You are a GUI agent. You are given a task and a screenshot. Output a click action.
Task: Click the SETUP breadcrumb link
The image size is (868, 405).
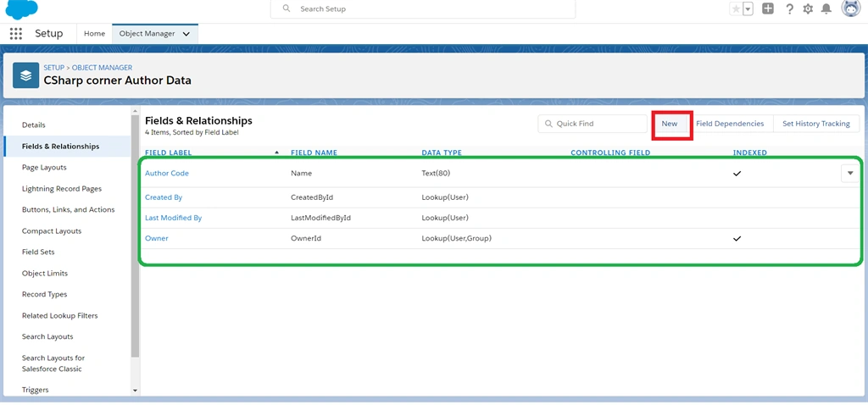click(x=53, y=68)
